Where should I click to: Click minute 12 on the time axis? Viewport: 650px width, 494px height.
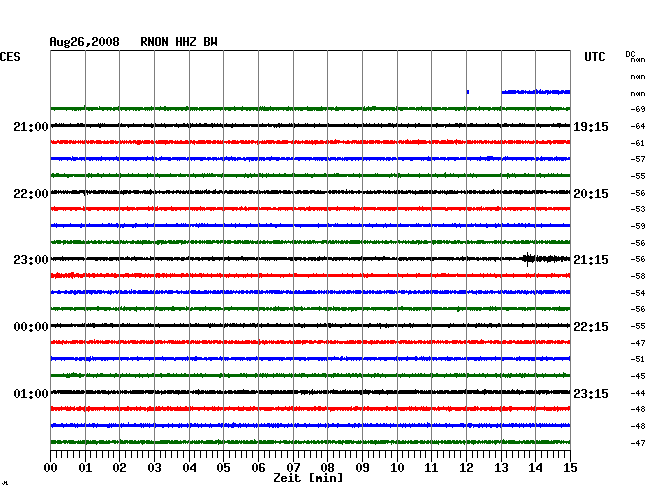tap(466, 468)
